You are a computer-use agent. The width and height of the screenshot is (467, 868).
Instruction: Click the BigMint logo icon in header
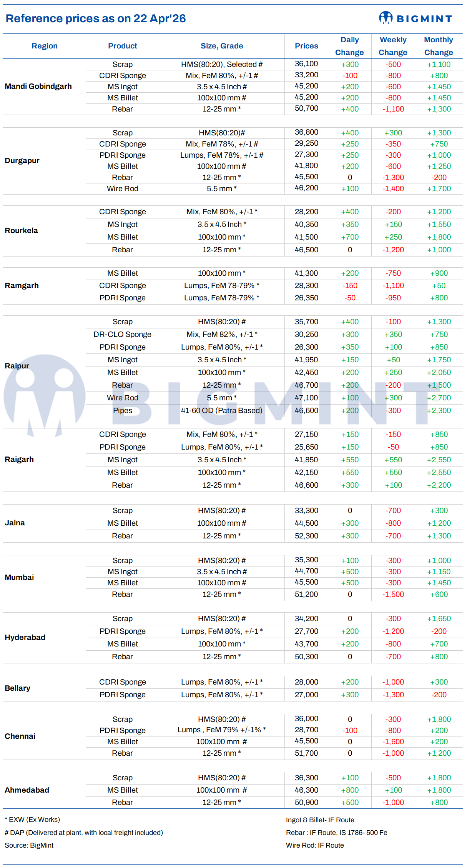(386, 18)
